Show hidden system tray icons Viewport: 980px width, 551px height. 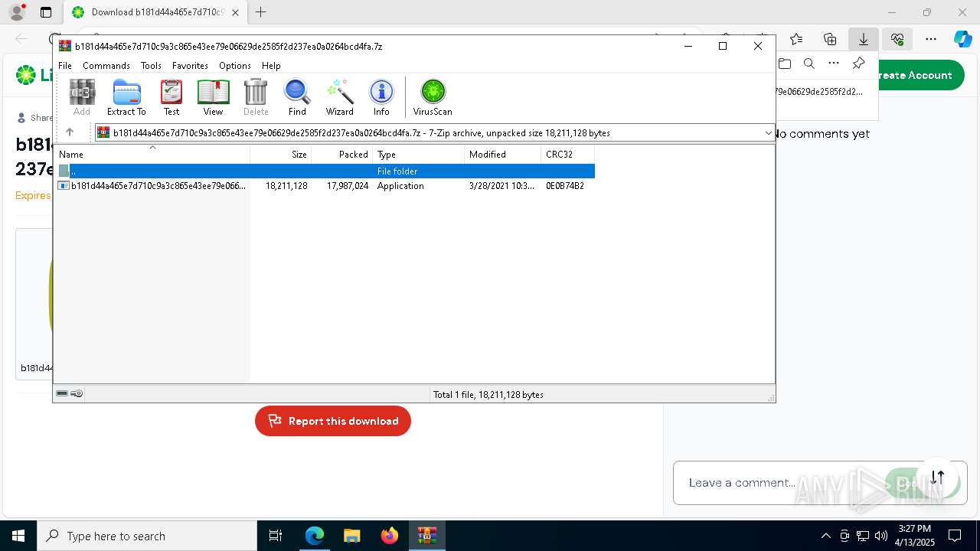pos(825,536)
